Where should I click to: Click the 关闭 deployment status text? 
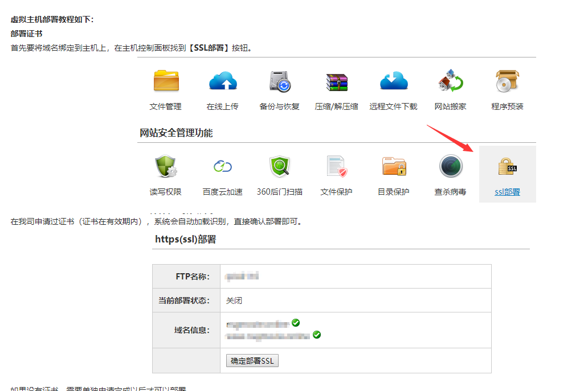(234, 301)
